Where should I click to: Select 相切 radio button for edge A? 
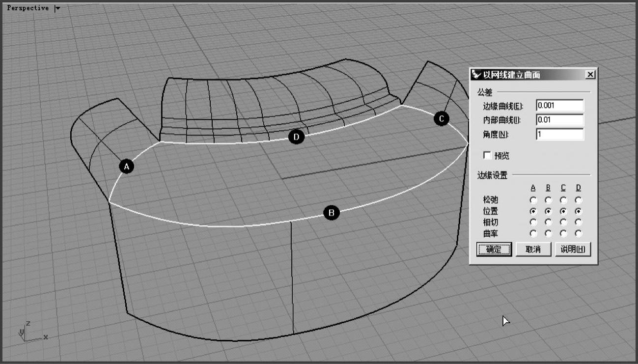coord(533,222)
